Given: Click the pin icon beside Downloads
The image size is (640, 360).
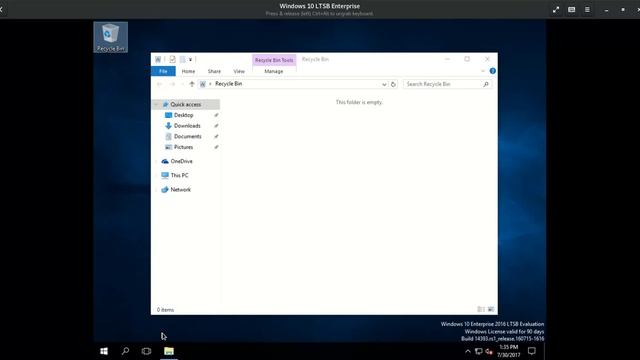Looking at the screenshot, I should pyautogui.click(x=216, y=126).
